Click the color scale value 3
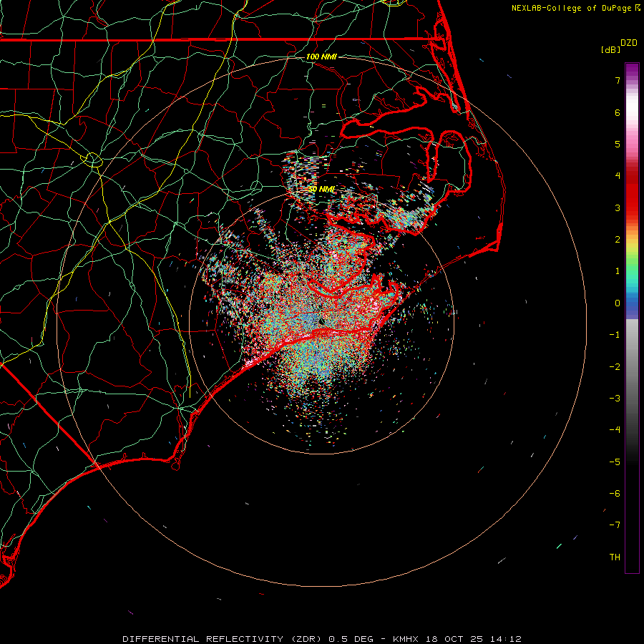Viewport: 644px width, 644px height. (x=618, y=208)
